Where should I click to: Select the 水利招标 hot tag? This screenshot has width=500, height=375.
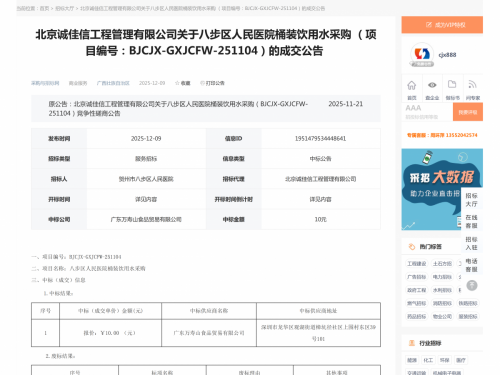[442, 290]
